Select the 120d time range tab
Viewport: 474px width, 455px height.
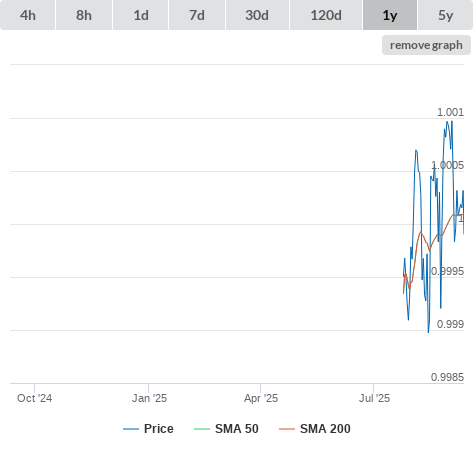click(x=326, y=15)
